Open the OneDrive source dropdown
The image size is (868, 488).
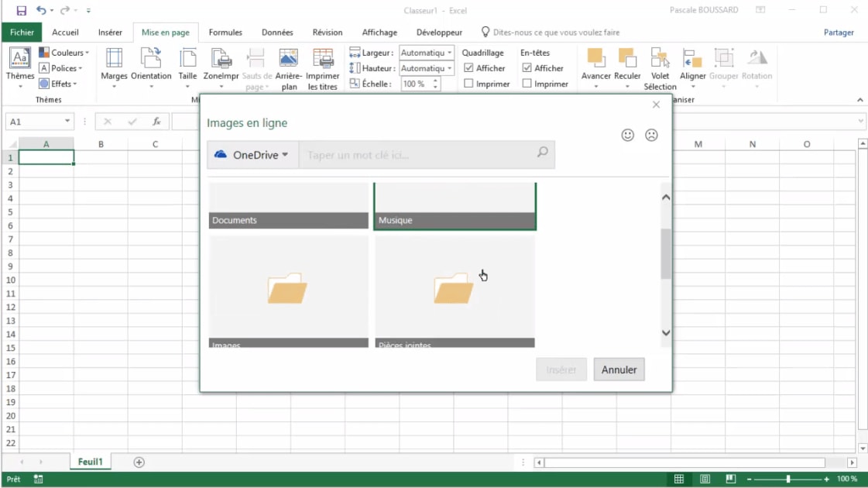pos(252,154)
